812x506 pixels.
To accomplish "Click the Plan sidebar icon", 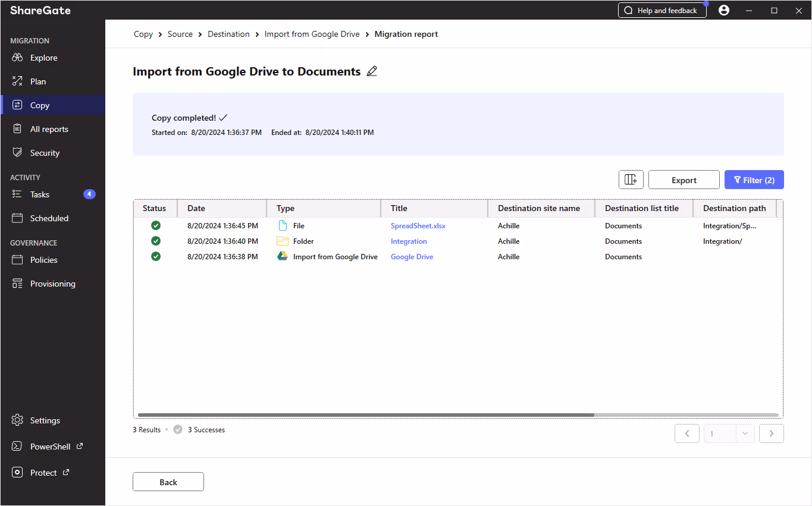I will (x=17, y=81).
